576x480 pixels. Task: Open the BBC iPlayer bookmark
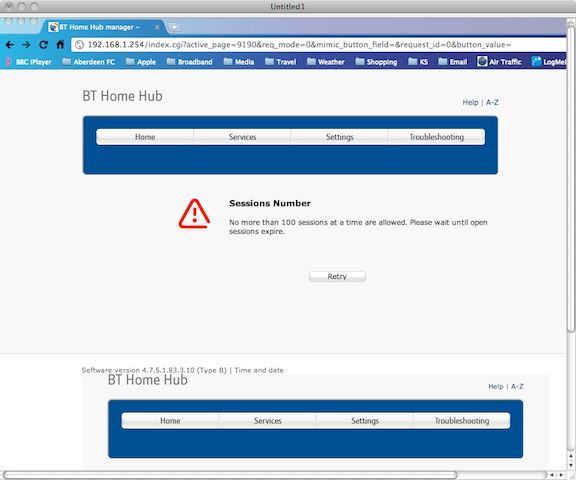[28, 62]
